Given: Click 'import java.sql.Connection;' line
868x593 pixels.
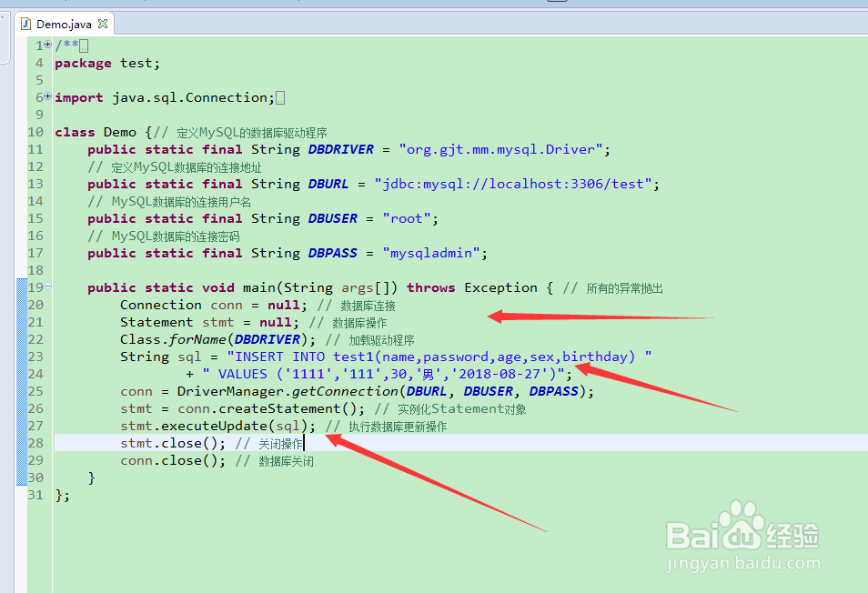Looking at the screenshot, I should [x=165, y=97].
